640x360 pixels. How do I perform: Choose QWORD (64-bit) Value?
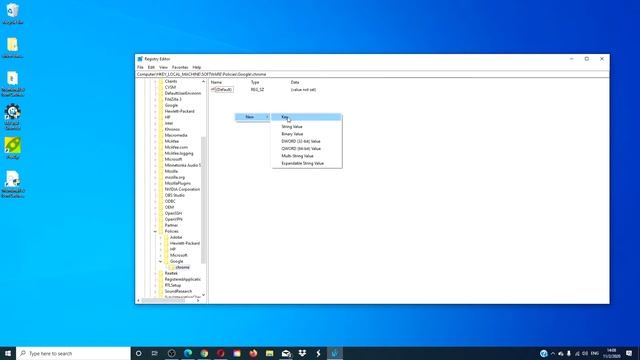[307, 149]
